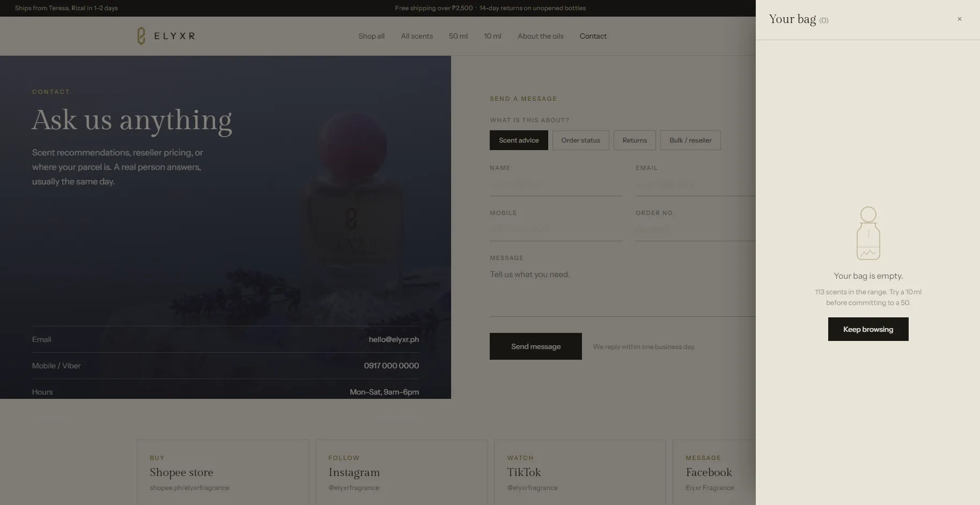Close the bag drawer with the X icon
The image size is (980, 505).
click(960, 19)
